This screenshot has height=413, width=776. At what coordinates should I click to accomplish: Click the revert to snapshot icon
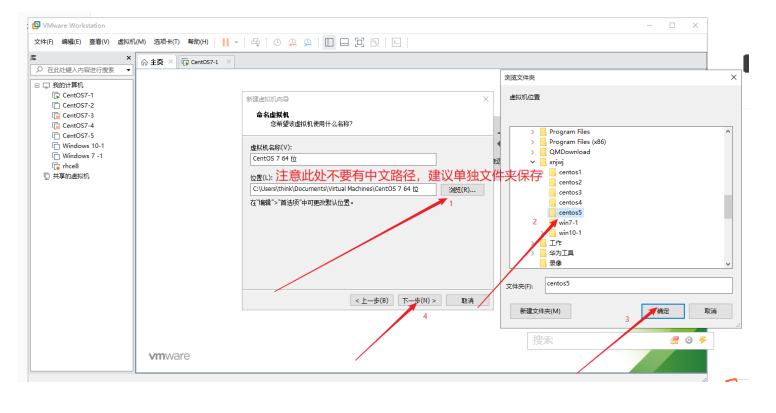(x=292, y=43)
